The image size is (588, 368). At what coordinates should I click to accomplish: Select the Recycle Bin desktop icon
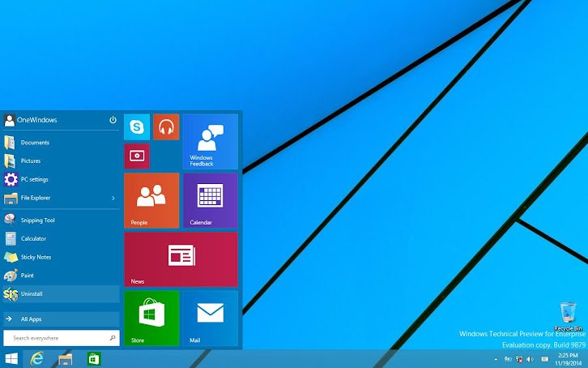pyautogui.click(x=568, y=317)
